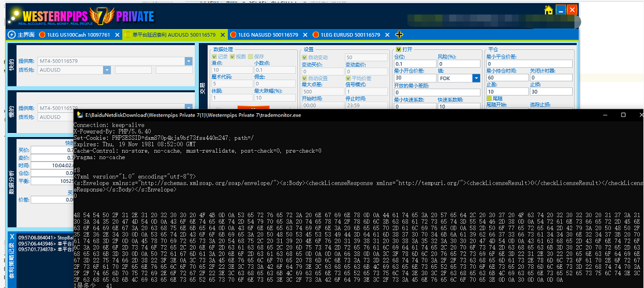Click the 变动卖价 input field
The width and height of the screenshot is (644, 288).
click(366, 71)
